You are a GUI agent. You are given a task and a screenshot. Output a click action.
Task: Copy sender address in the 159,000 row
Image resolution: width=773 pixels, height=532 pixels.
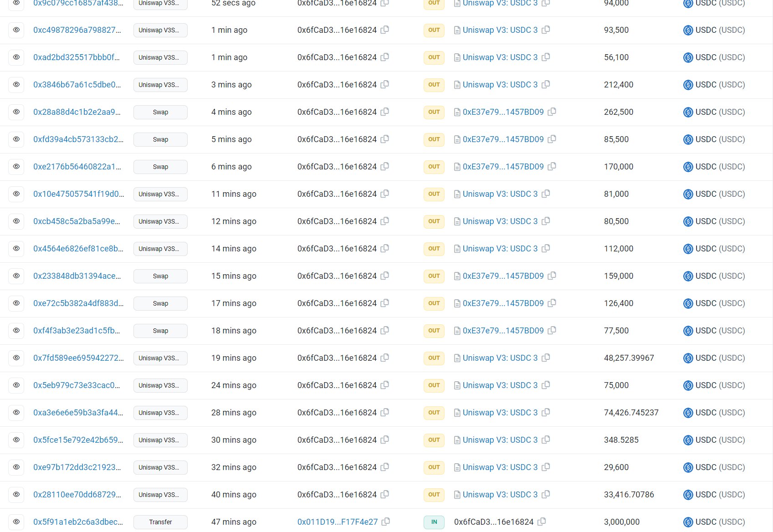tap(385, 276)
